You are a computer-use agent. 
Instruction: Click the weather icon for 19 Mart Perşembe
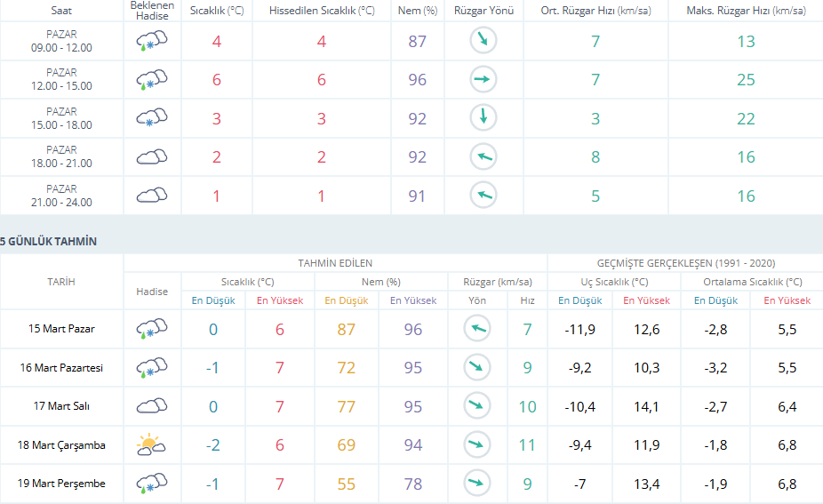click(x=152, y=484)
